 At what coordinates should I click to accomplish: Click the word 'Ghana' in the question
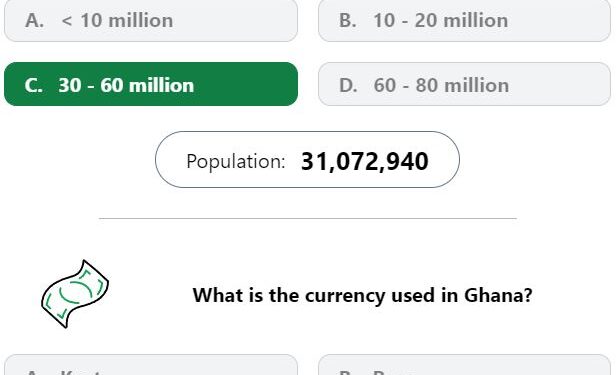498,295
